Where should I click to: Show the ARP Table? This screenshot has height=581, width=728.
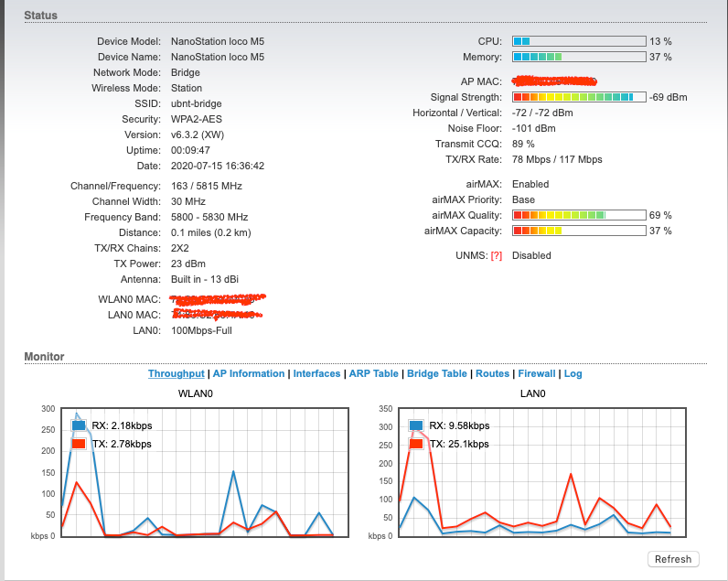(x=373, y=373)
